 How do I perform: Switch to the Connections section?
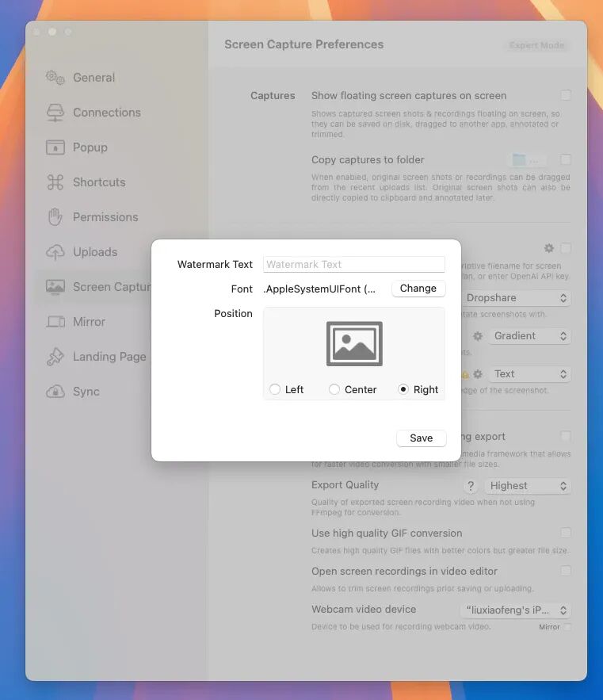click(x=107, y=113)
